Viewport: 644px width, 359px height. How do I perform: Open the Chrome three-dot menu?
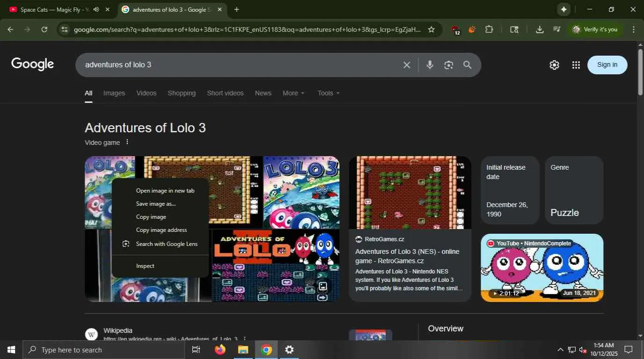pos(634,29)
